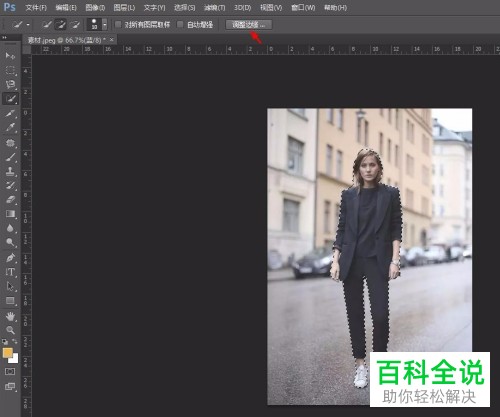Select the Blur tool
This screenshot has width=500, height=417.
tap(10, 228)
